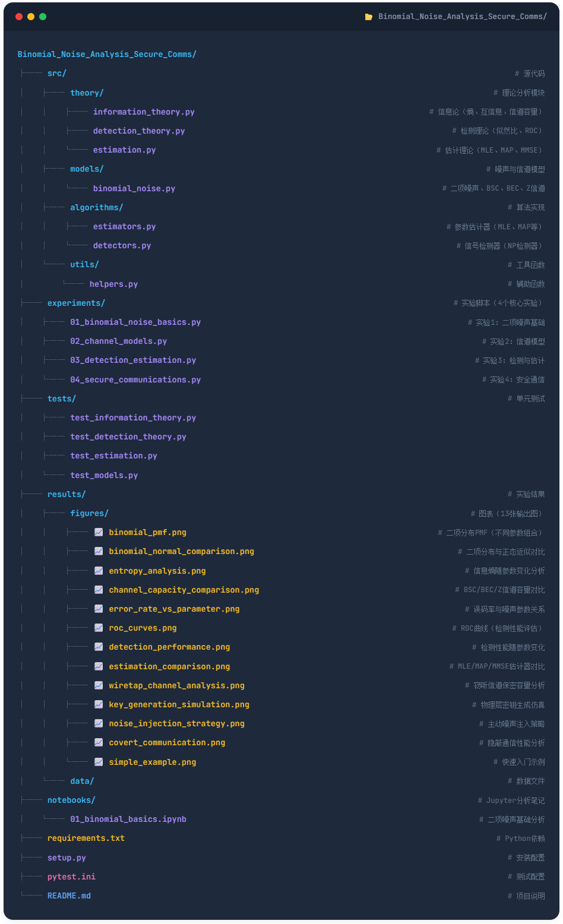Collapse the experiments/ directory
Screen dimensions: 563x924
tap(76, 303)
